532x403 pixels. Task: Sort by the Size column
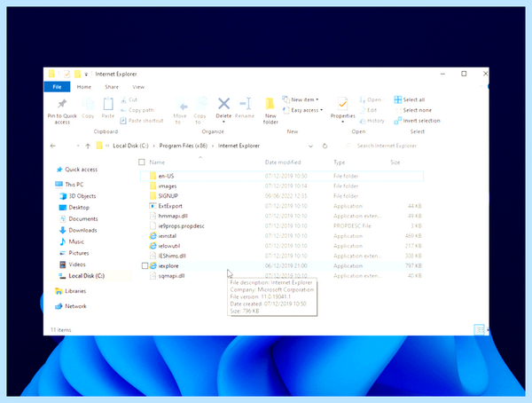click(x=395, y=162)
